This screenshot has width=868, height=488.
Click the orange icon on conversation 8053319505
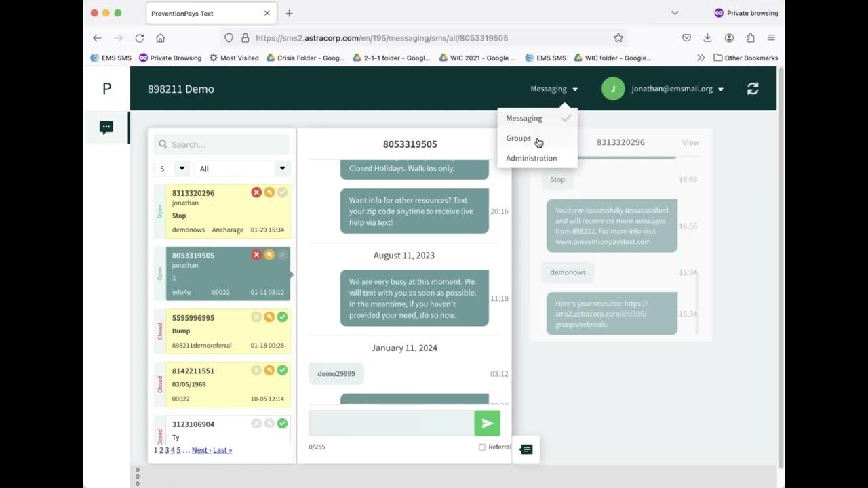pos(269,255)
